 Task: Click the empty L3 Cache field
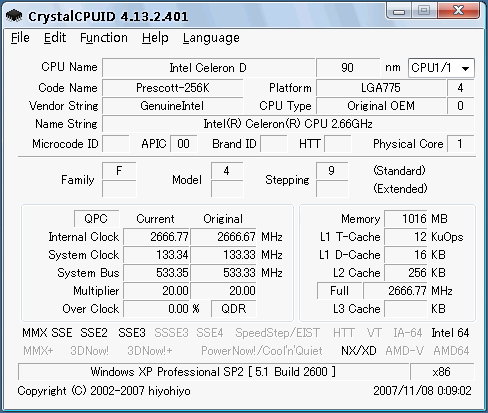pyautogui.click(x=406, y=309)
